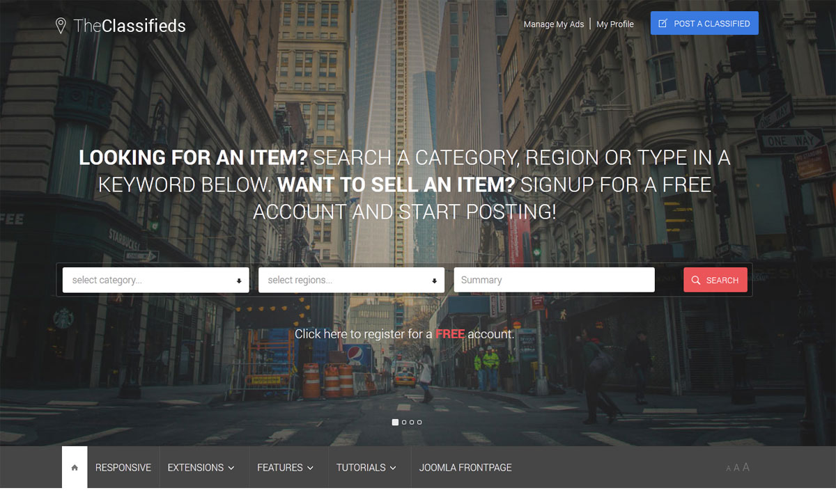Open the My Profile link

point(615,24)
